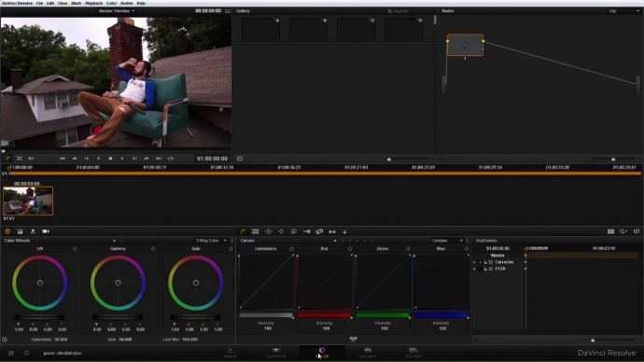This screenshot has height=362, width=644.
Task: Open the Help menu
Action: [141, 3]
